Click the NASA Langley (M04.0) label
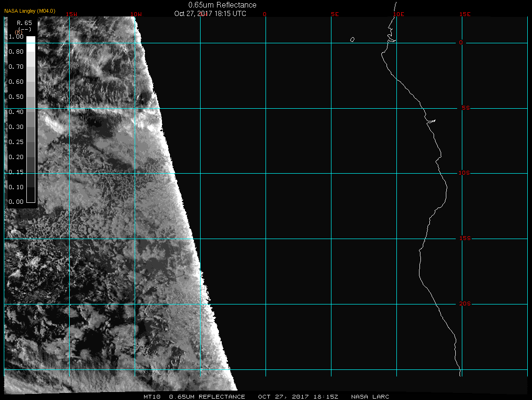The image size is (532, 400). coord(30,11)
